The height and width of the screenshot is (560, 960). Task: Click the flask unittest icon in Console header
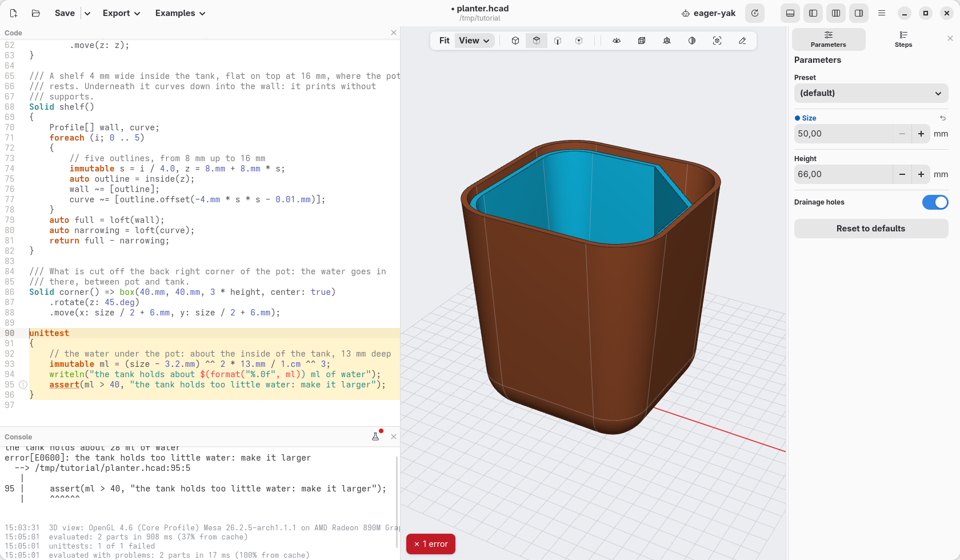375,437
